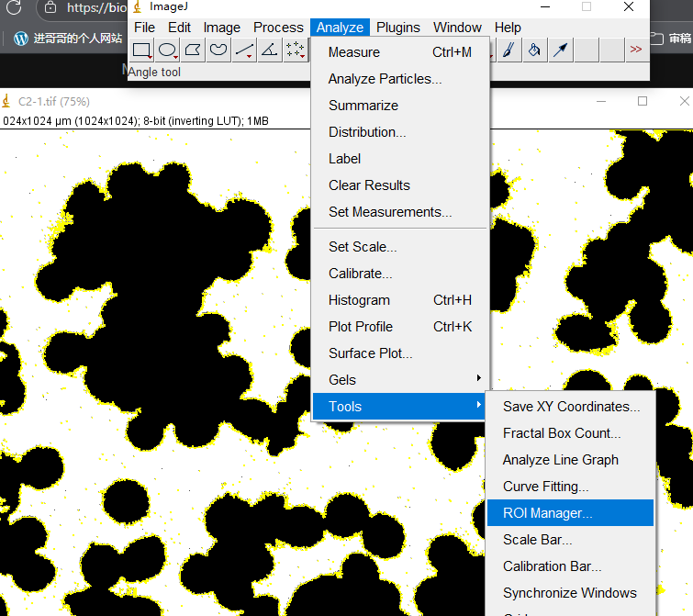Select the Flood Fill bucket tool
This screenshot has width=693, height=616.
(534, 50)
